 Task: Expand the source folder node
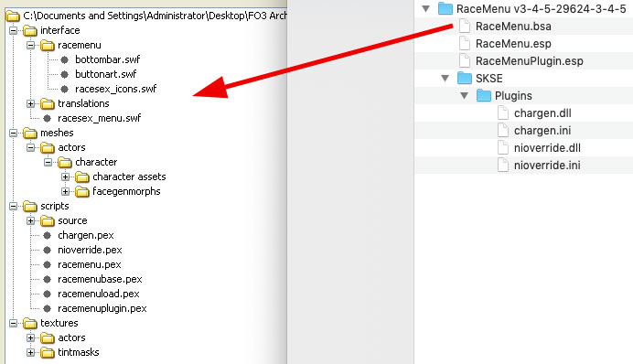[x=31, y=220]
